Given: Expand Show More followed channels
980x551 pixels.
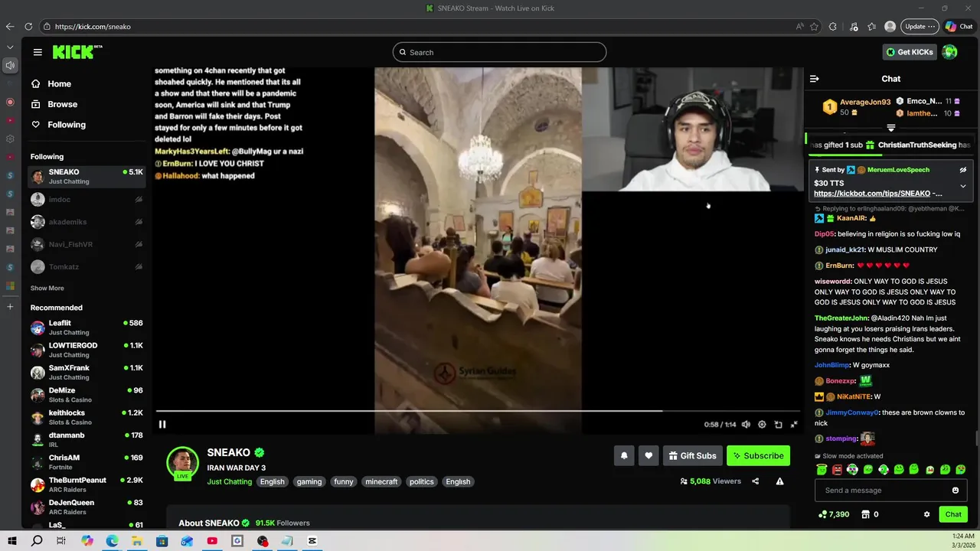Looking at the screenshot, I should [47, 289].
